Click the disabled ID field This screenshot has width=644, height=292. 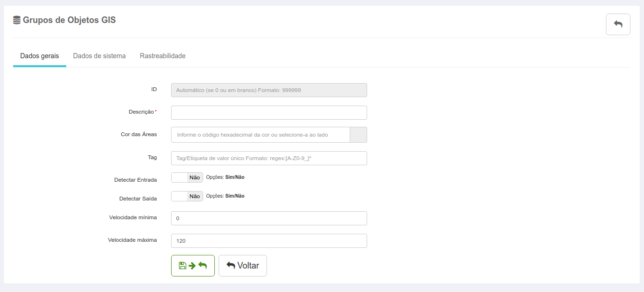click(x=269, y=90)
